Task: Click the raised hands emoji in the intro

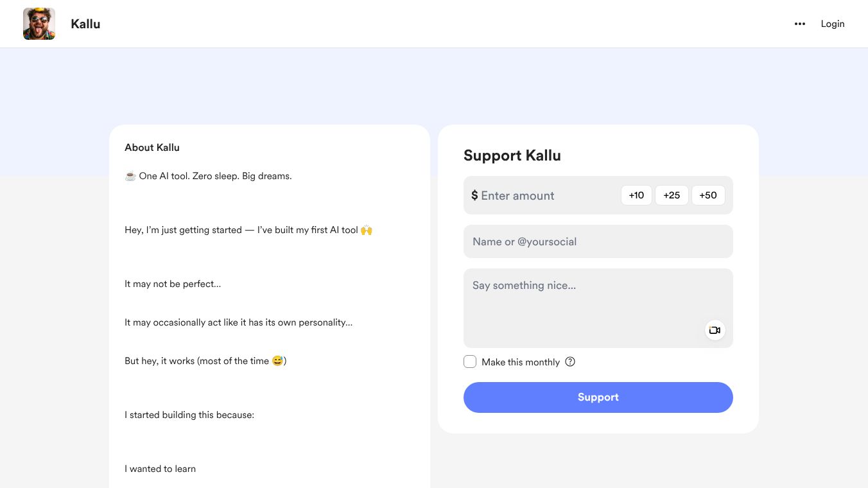Action: point(366,229)
